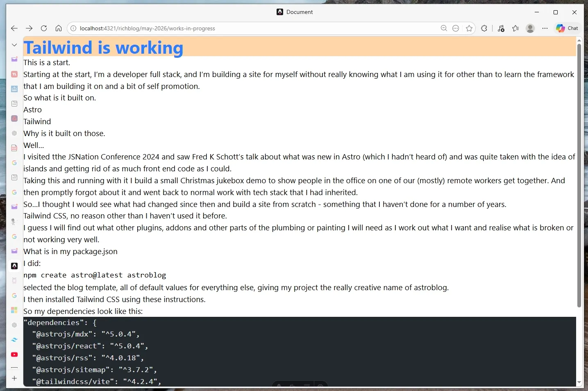Go forward to the next page

click(x=29, y=28)
